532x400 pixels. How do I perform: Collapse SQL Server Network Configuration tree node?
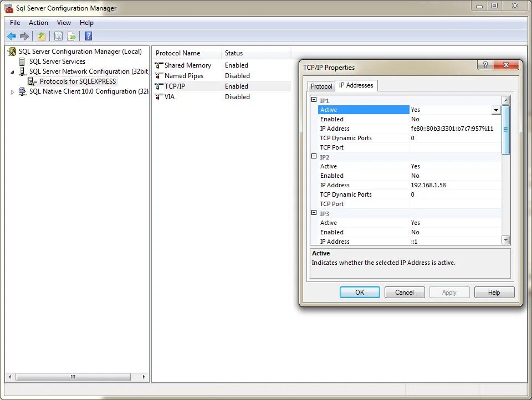[x=13, y=72]
